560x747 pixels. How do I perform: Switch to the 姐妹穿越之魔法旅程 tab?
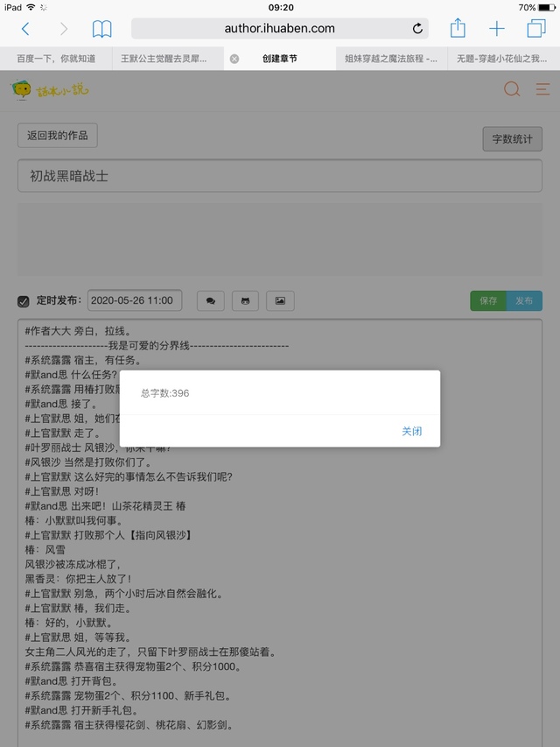pyautogui.click(x=390, y=59)
